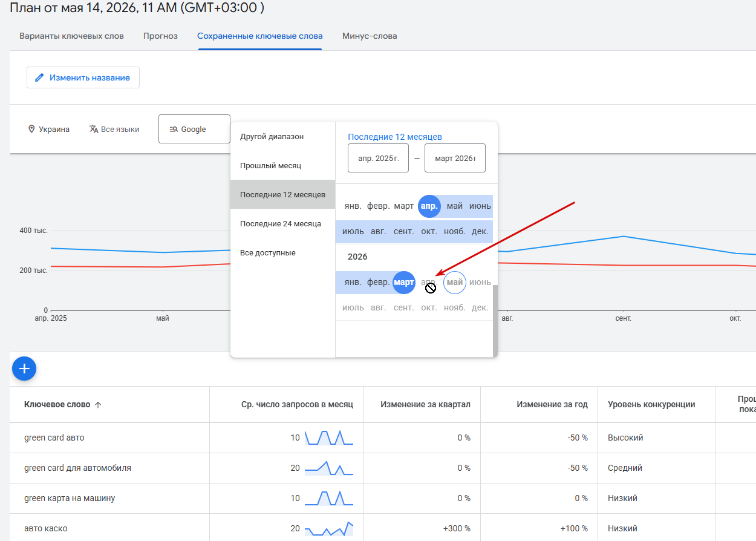Image resolution: width=756 pixels, height=541 pixels.
Task: Click trend sparkline for авто каско
Action: [x=328, y=528]
